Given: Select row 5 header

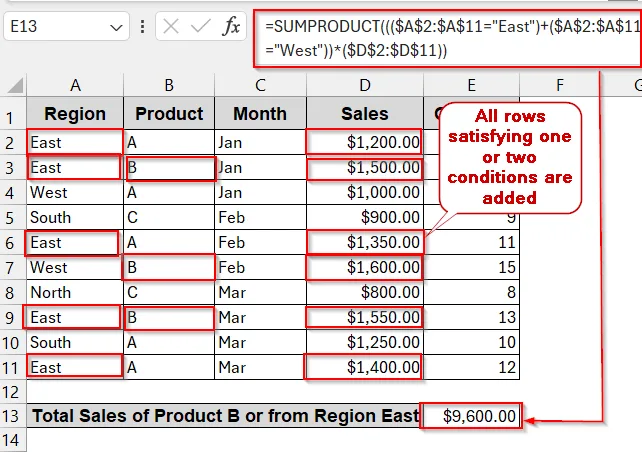Looking at the screenshot, I should (x=13, y=217).
